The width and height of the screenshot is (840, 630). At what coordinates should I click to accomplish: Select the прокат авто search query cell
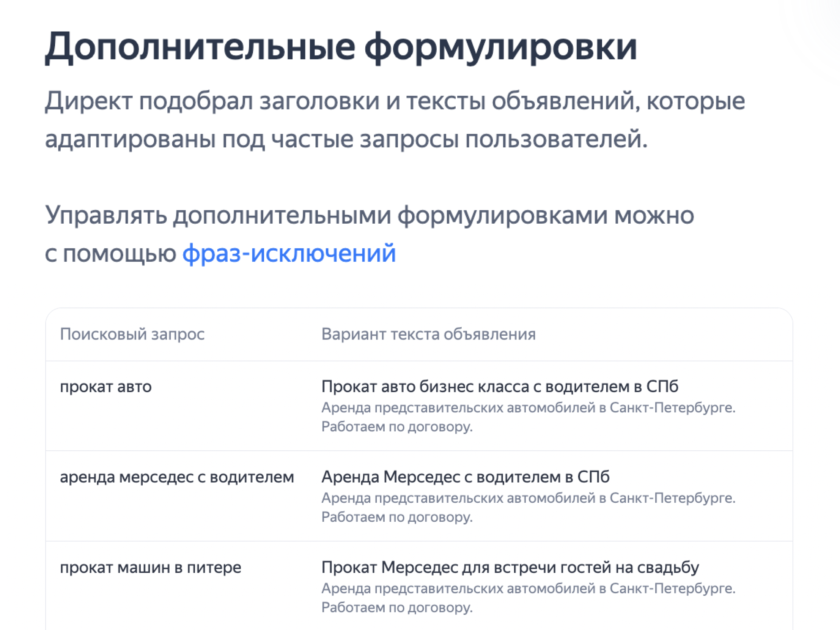[105, 387]
